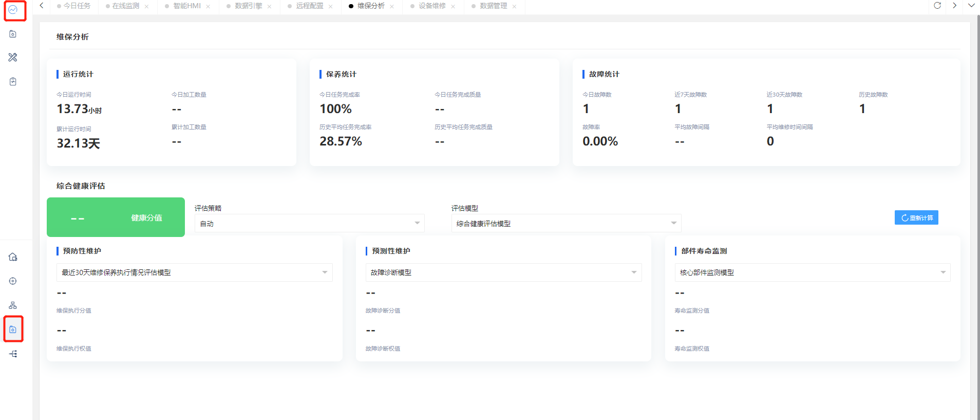Open the home icon in sidebar
Viewport: 980px width, 420px height.
[13, 257]
